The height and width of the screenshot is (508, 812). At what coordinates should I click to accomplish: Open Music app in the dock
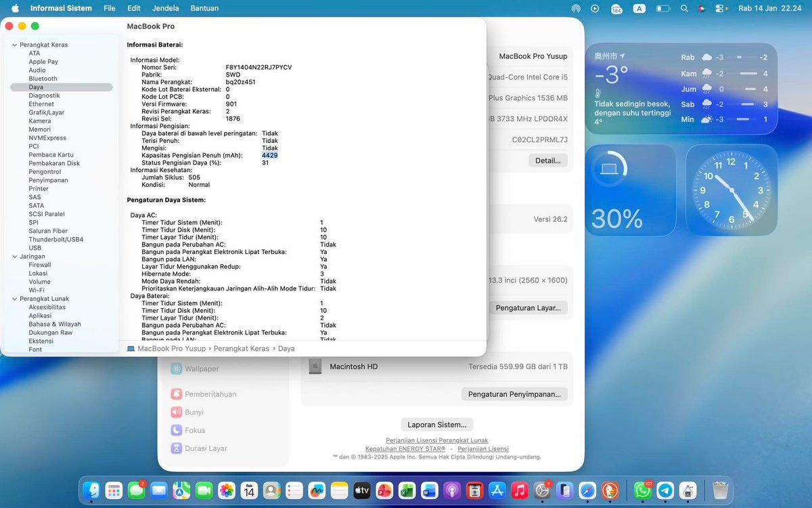pos(520,490)
